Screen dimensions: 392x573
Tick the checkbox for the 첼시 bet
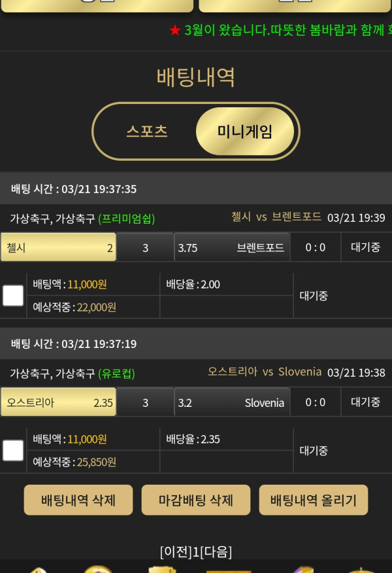[13, 295]
